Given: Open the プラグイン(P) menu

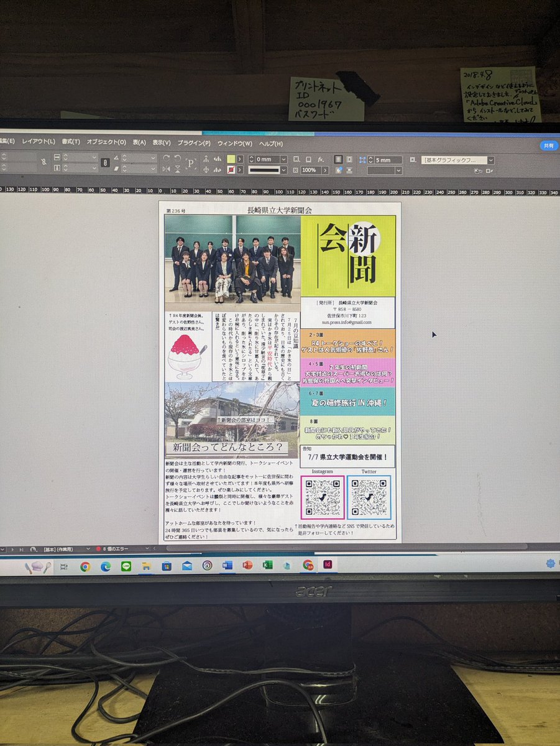Looking at the screenshot, I should 194,143.
